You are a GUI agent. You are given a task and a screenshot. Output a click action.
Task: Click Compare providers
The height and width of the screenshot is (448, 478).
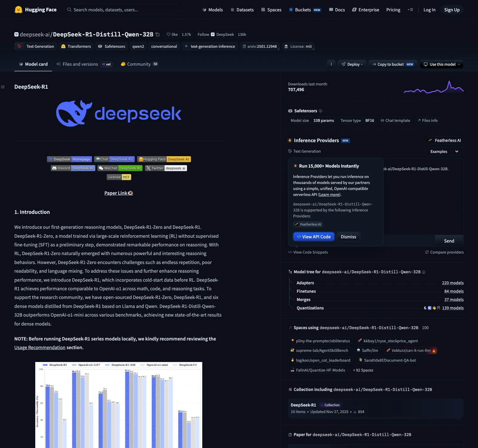[444, 252]
